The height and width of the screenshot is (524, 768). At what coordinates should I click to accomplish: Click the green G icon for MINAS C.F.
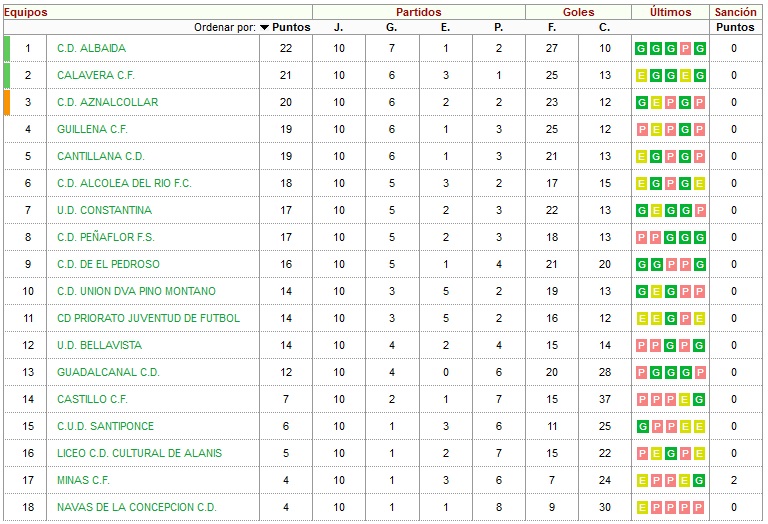point(700,480)
